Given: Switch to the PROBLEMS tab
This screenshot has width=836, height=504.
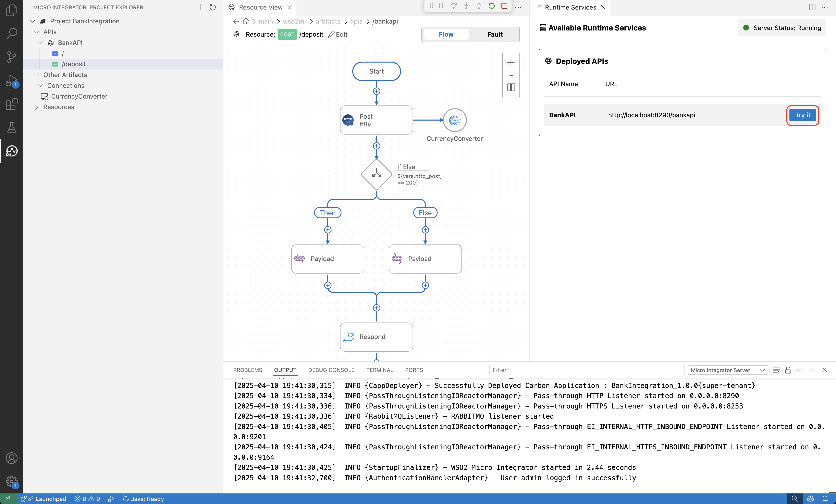Looking at the screenshot, I should coord(248,370).
